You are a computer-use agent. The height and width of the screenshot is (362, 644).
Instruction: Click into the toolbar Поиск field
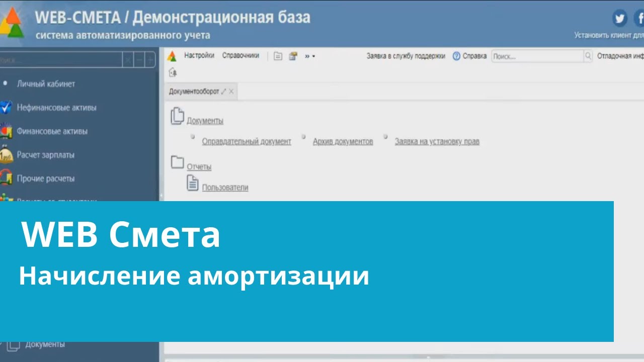(x=537, y=56)
